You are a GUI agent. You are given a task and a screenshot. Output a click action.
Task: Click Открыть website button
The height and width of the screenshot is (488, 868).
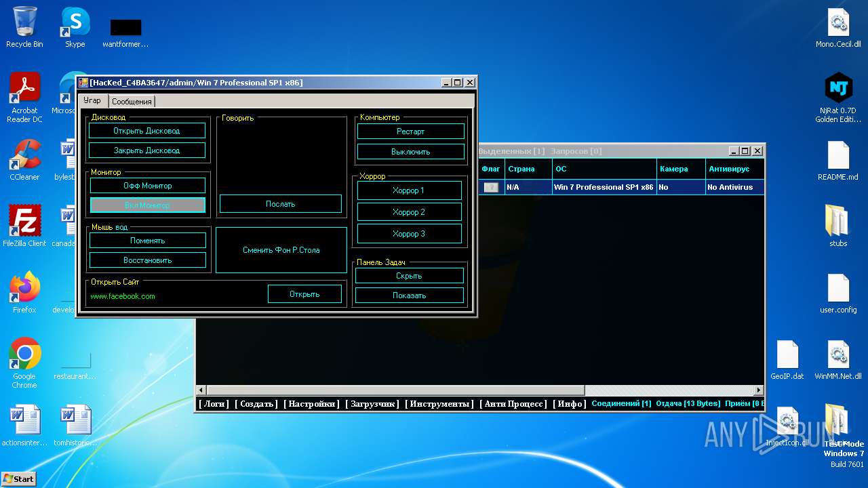pyautogui.click(x=304, y=294)
